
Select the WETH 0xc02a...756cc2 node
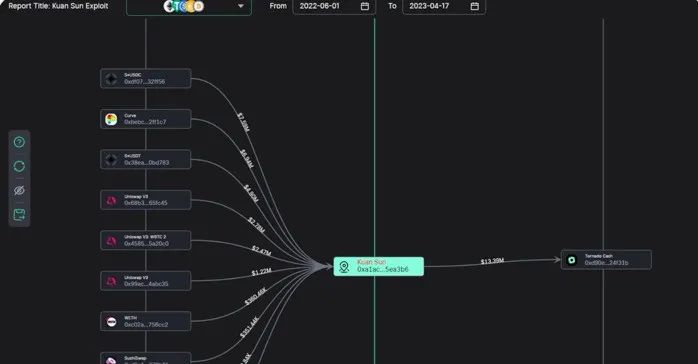pyautogui.click(x=146, y=322)
